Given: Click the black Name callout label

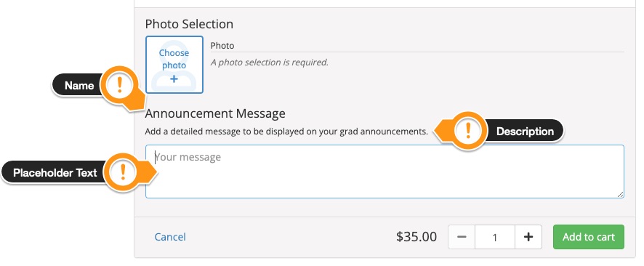Looking at the screenshot, I should pos(78,85).
